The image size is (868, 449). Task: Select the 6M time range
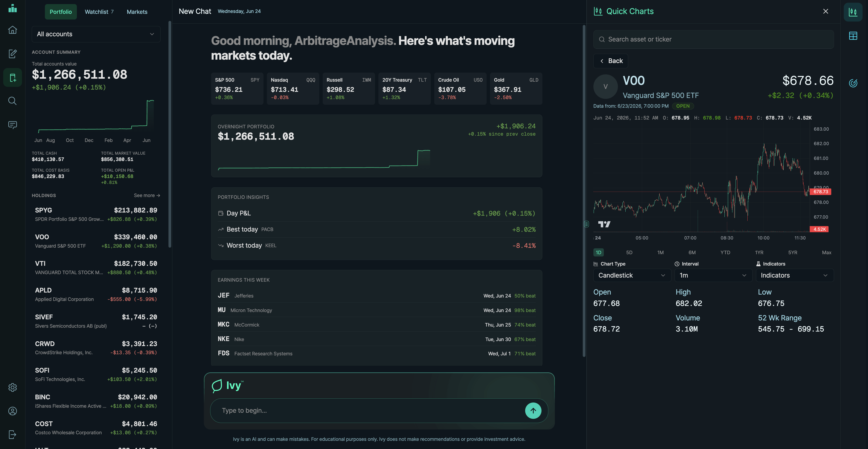pyautogui.click(x=692, y=252)
